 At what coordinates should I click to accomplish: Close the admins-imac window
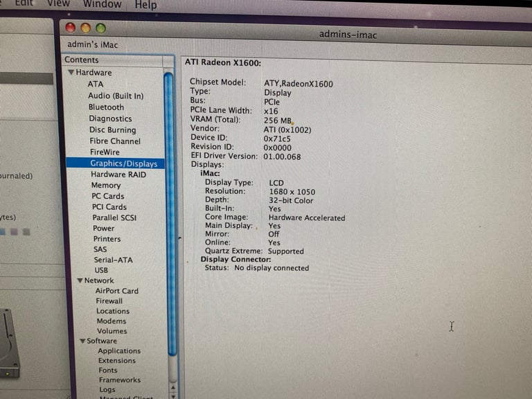[x=70, y=28]
